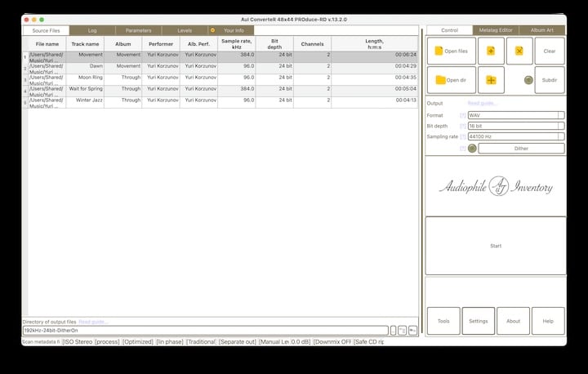This screenshot has width=588, height=374.
Task: Toggle the Dither round indicator
Action: pyautogui.click(x=472, y=149)
